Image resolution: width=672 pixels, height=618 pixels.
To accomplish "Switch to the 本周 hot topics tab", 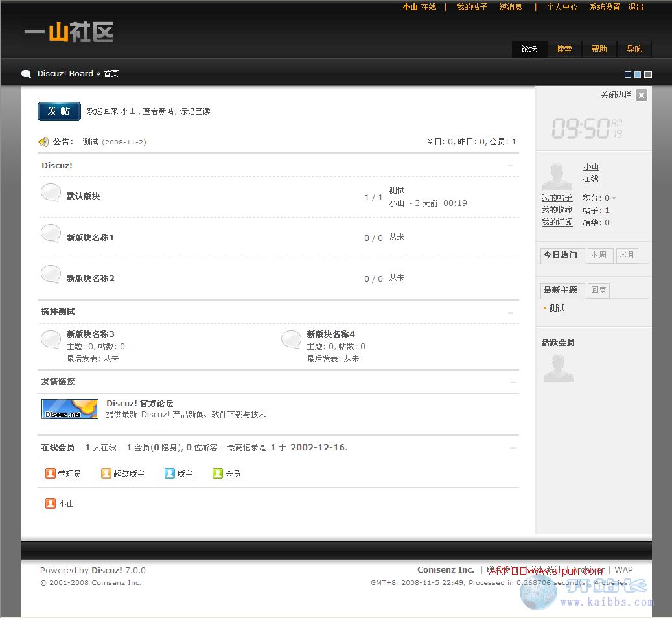I will coord(599,255).
